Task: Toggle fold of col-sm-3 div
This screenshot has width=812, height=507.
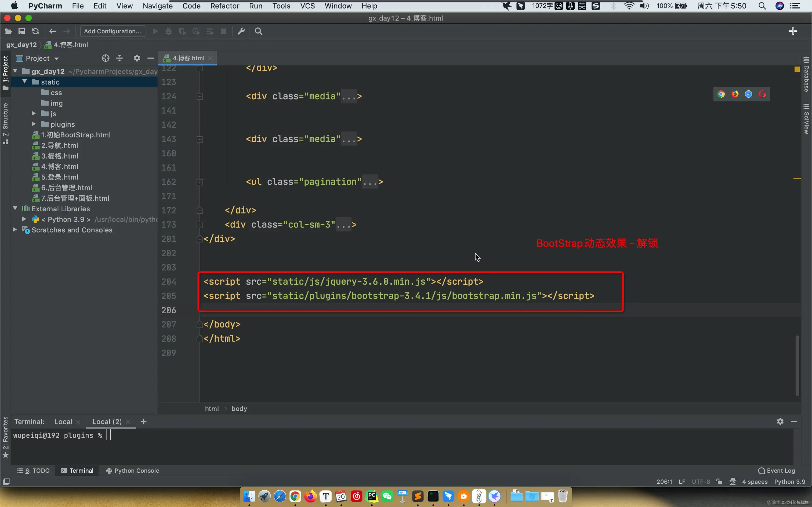Action: tap(200, 225)
